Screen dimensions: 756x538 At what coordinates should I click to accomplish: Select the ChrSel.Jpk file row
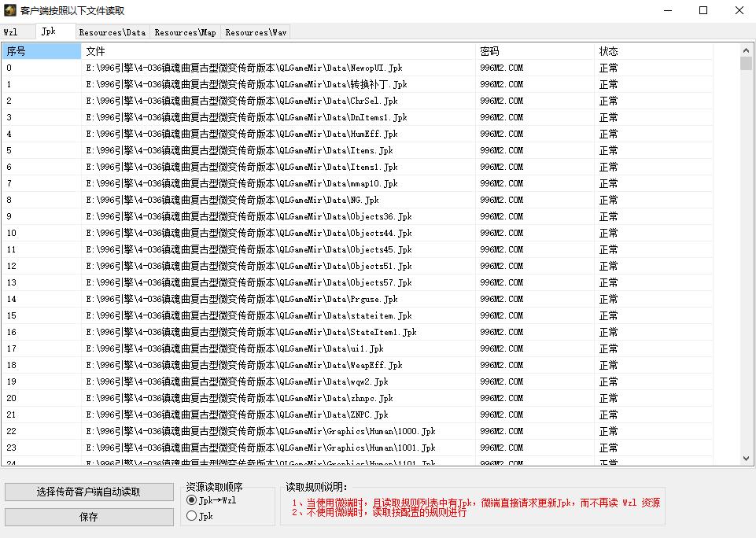[357, 101]
